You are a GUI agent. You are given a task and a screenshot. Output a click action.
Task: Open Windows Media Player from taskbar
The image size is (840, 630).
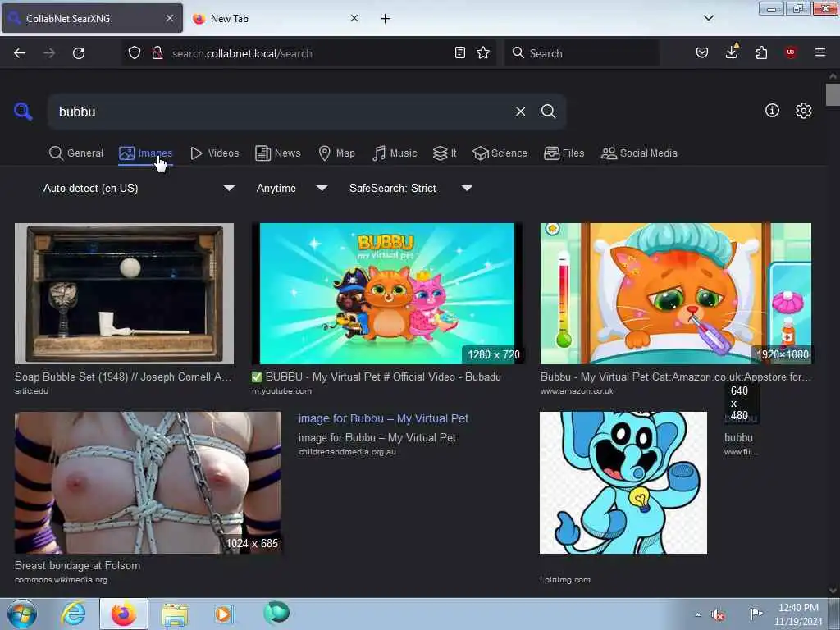[223, 614]
